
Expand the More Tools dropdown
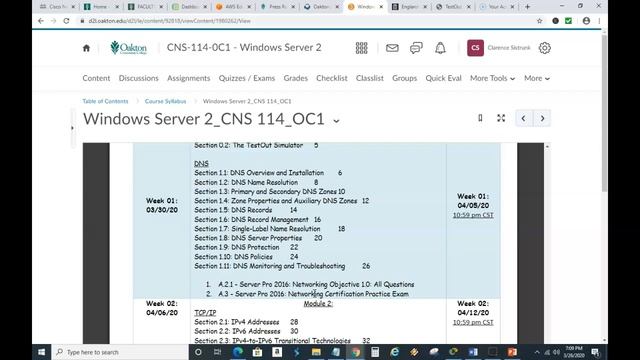tap(492, 78)
